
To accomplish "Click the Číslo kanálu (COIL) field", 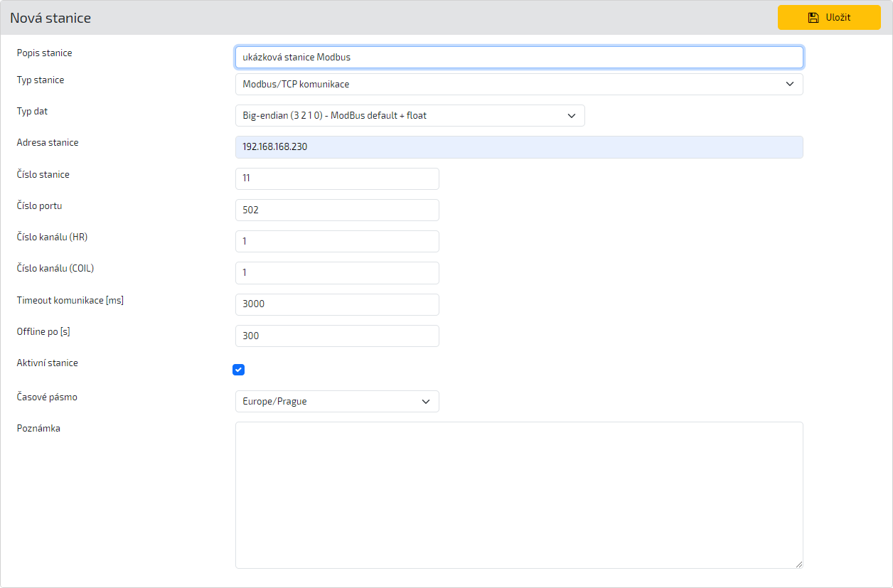I will click(x=336, y=273).
